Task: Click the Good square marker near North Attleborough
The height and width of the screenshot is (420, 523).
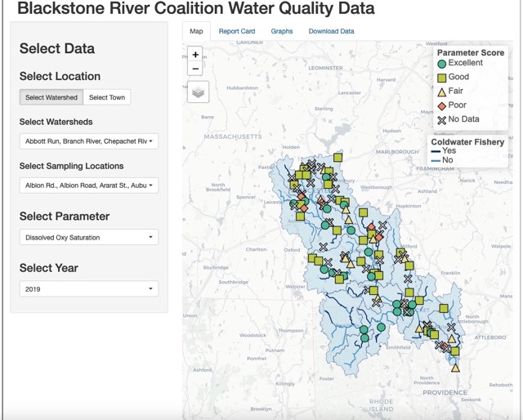Action: (x=444, y=308)
